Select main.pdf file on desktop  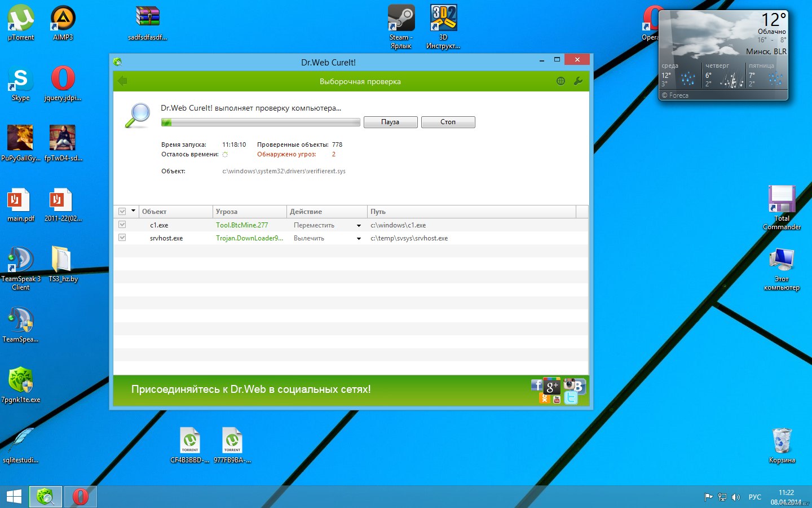click(x=21, y=204)
